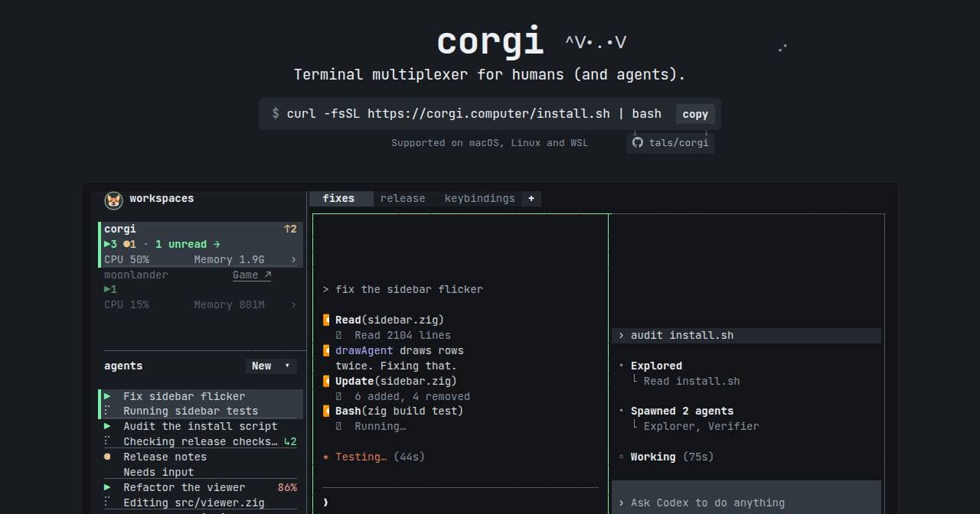
Task: Click the Read install.sh line
Action: [691, 381]
